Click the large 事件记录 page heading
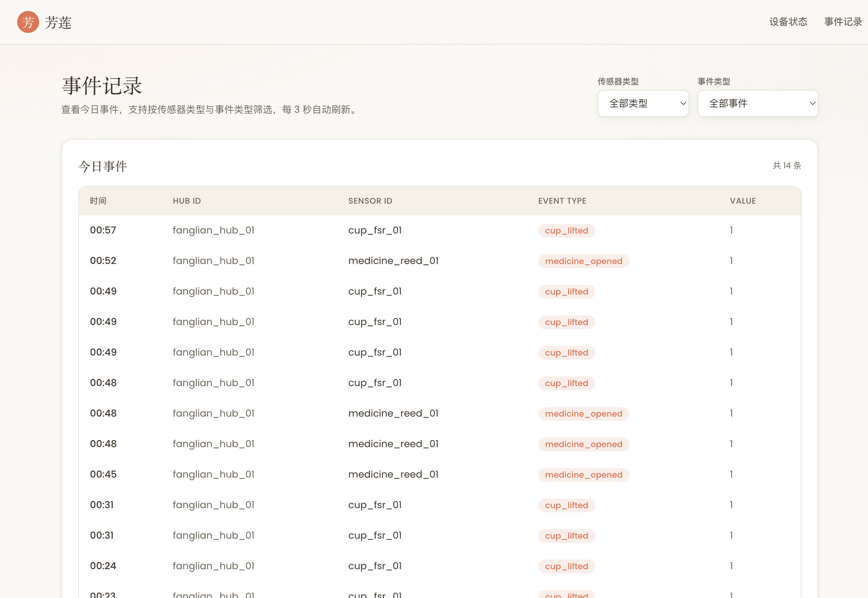 [x=102, y=86]
